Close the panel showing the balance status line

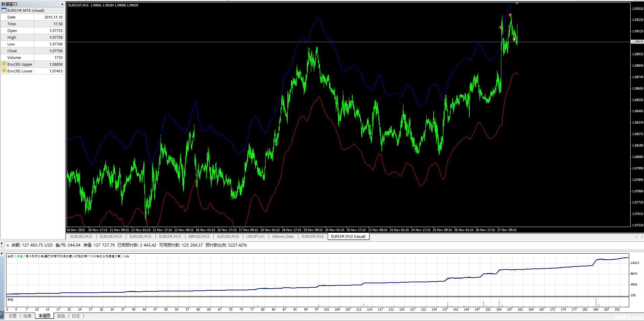click(x=2, y=243)
